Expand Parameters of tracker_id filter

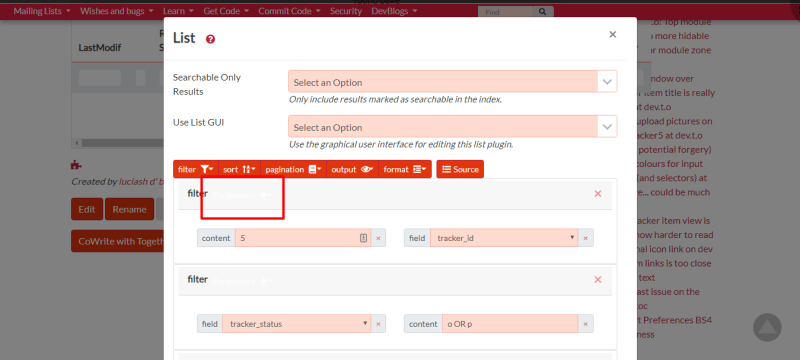click(x=243, y=195)
